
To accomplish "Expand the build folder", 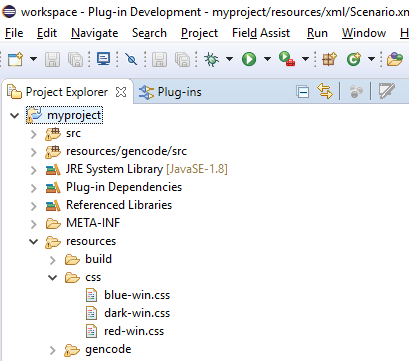I will click(53, 260).
